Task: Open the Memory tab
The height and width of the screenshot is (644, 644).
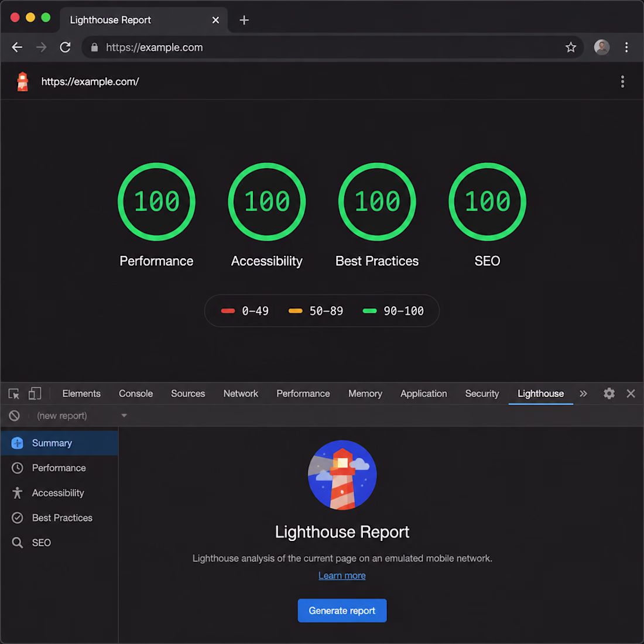Action: [x=365, y=393]
